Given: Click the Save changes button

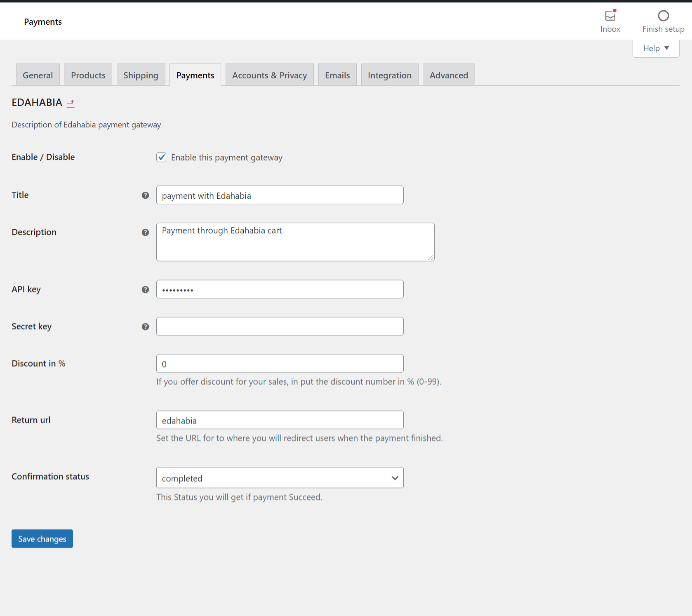Looking at the screenshot, I should [x=42, y=538].
